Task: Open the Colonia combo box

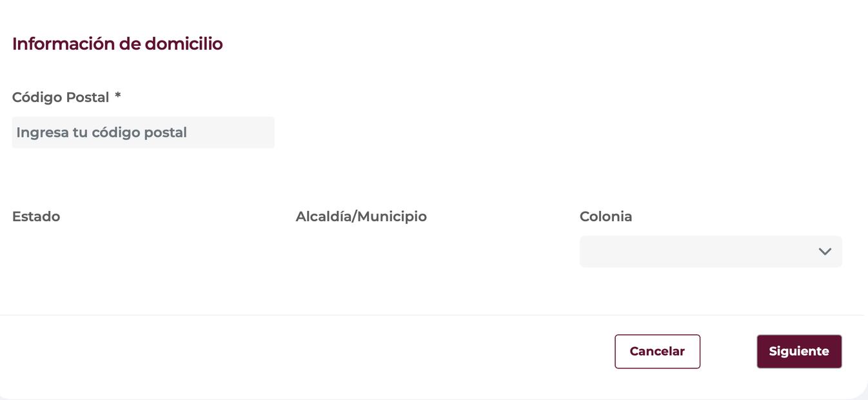Action: pyautogui.click(x=710, y=252)
